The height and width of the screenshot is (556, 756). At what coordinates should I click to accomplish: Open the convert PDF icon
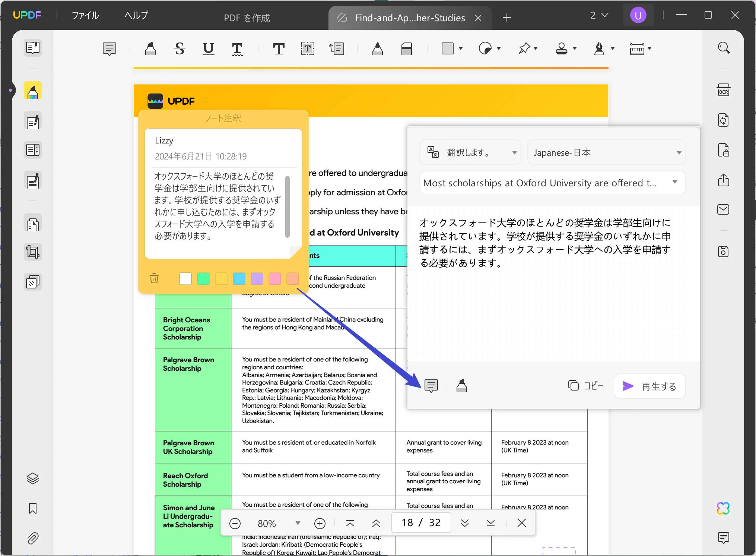tap(723, 120)
